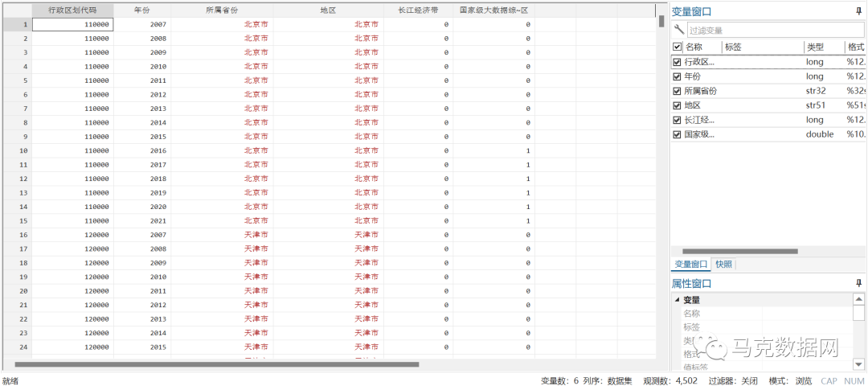Select the long type of 年份

(815, 76)
